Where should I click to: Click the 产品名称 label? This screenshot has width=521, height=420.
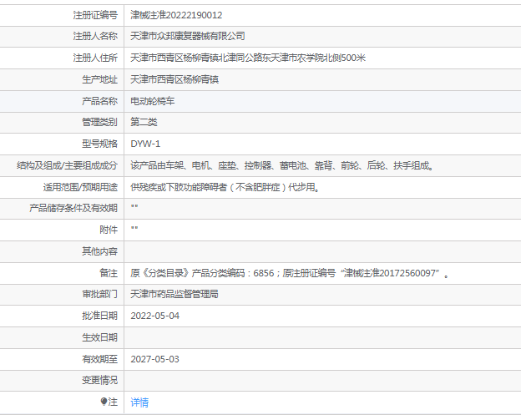click(99, 101)
